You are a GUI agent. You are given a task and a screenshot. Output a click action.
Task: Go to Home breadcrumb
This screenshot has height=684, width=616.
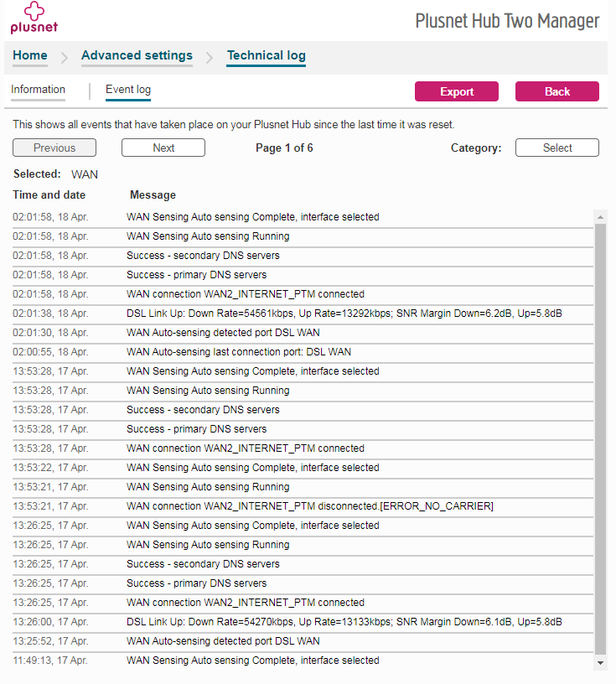click(30, 56)
